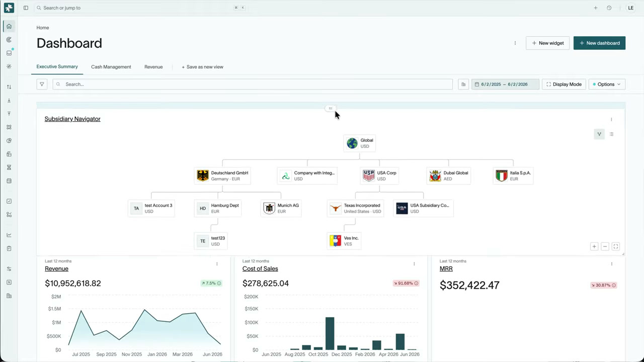Open the Home icon in the sidebar
The image size is (644, 362).
pos(9,26)
